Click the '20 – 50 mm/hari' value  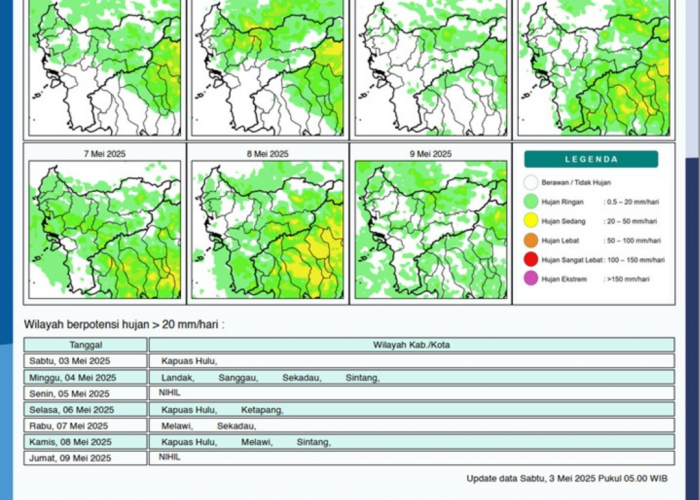[x=630, y=221]
